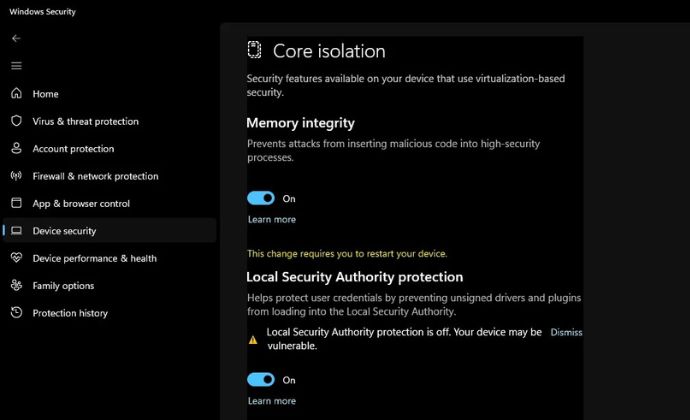Click the Protection history clock icon
Screen dimensions: 690x420
pyautogui.click(x=16, y=312)
